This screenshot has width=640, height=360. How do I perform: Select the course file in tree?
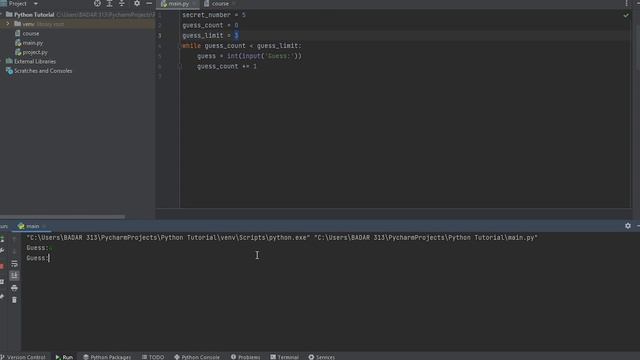click(31, 33)
